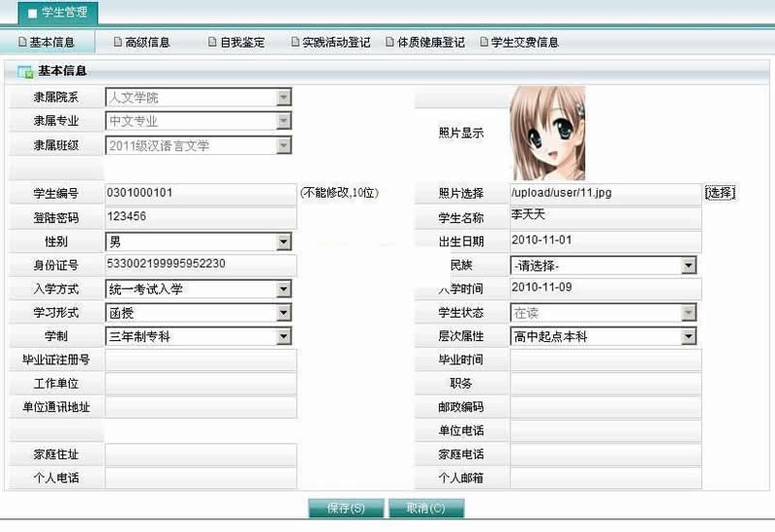The image size is (775, 532).
Task: Focus the 身份证号 input field
Action: pyautogui.click(x=200, y=265)
